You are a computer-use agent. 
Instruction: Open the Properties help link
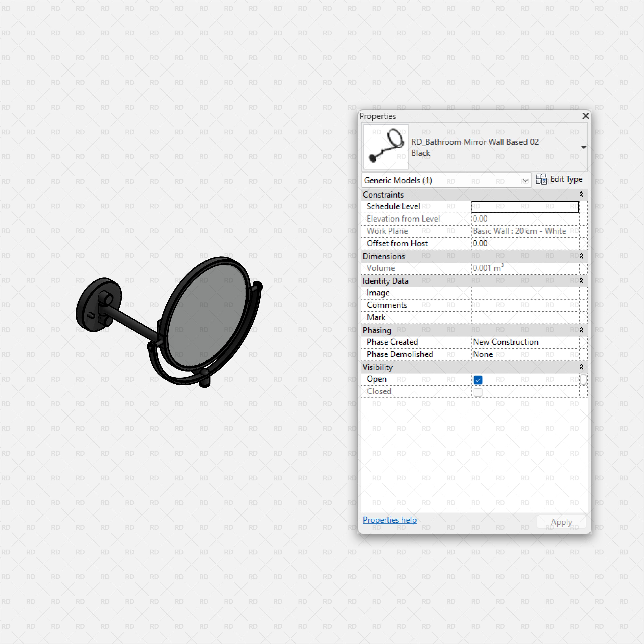coord(389,520)
